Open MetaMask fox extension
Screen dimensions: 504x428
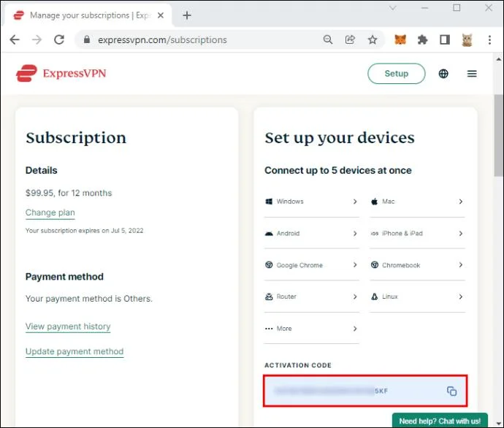point(400,39)
